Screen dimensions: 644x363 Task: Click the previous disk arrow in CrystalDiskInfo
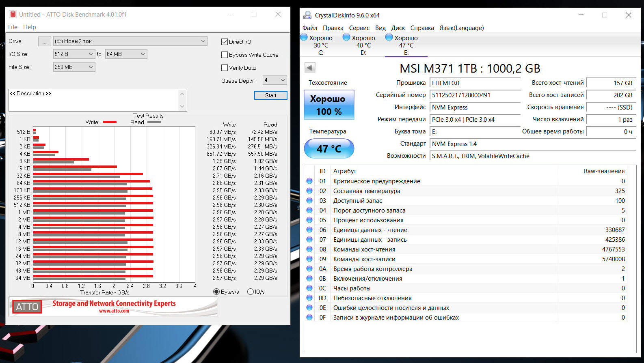point(310,68)
